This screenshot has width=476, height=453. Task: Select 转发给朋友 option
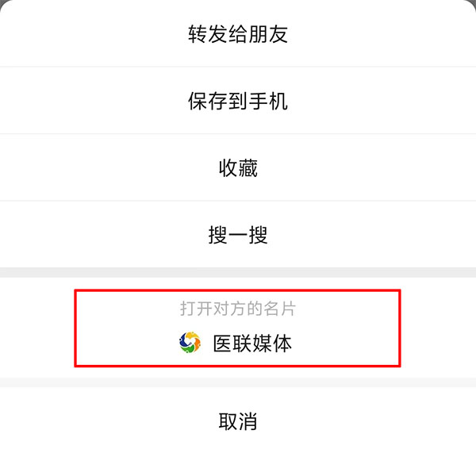tap(238, 33)
